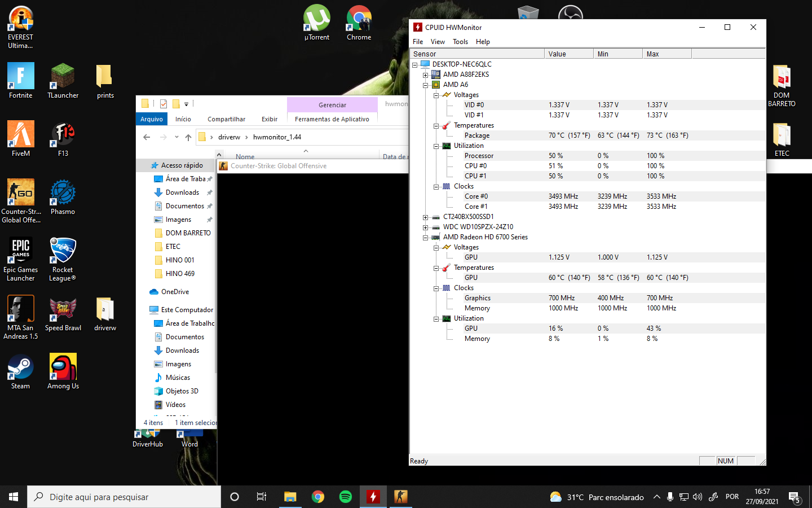Open the weather widget showing 31°C
812x508 pixels.
point(597,497)
